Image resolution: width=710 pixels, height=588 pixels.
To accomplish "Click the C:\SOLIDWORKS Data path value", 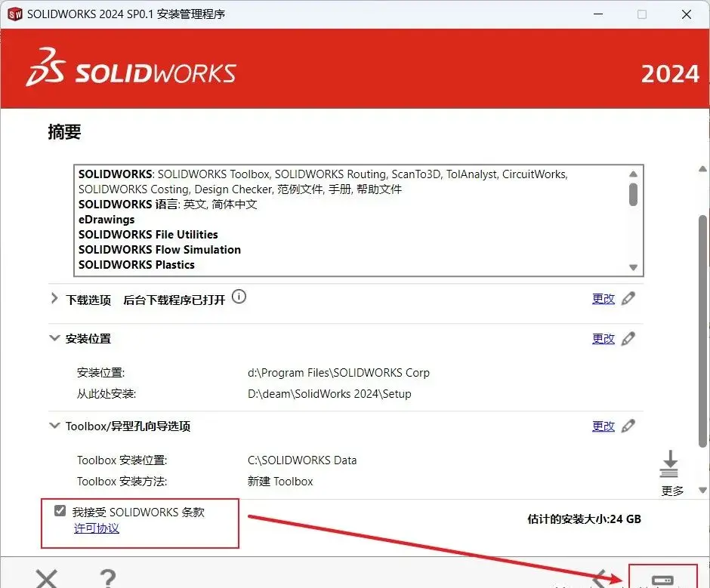I will click(x=302, y=460).
